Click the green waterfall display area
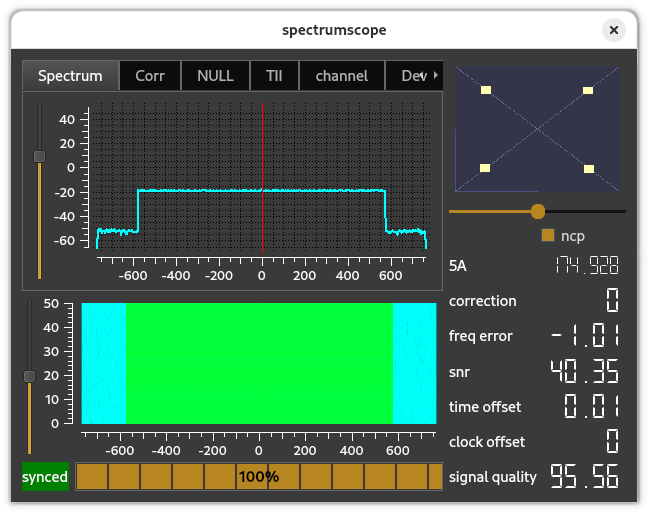The height and width of the screenshot is (513, 648). [259, 364]
